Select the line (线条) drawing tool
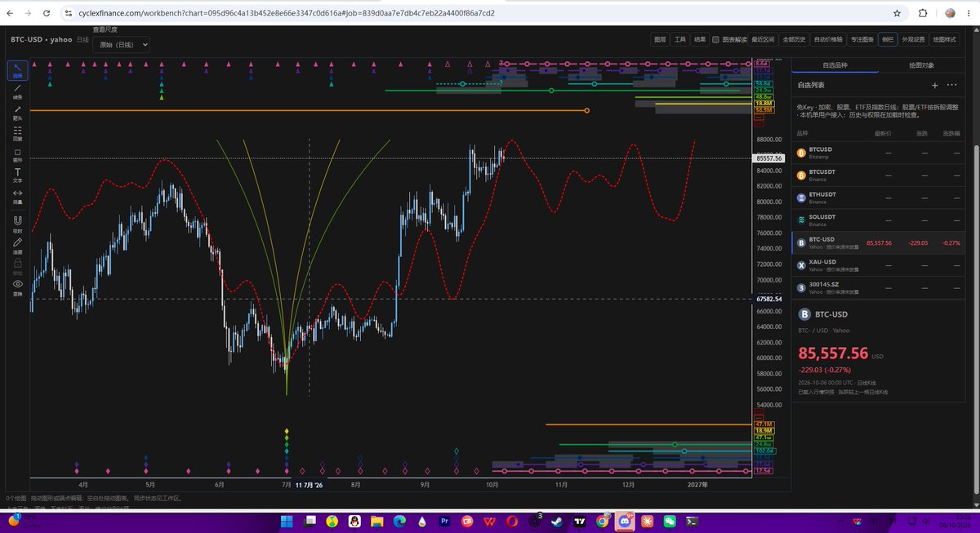The height and width of the screenshot is (533, 980). 17,91
